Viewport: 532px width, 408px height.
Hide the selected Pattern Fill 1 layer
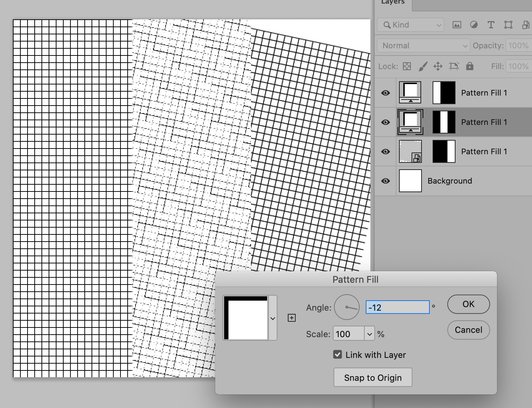[x=385, y=122]
